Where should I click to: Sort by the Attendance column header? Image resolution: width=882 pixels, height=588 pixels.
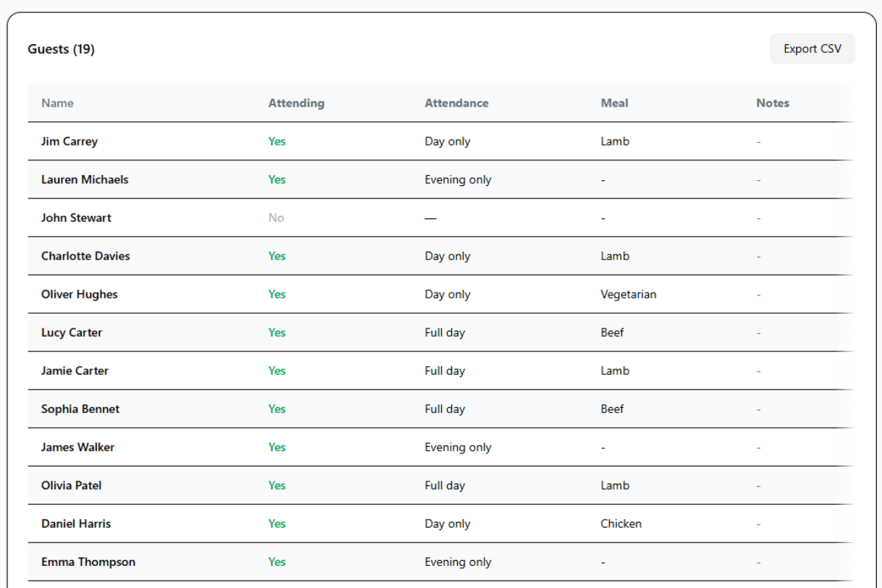pyautogui.click(x=456, y=103)
